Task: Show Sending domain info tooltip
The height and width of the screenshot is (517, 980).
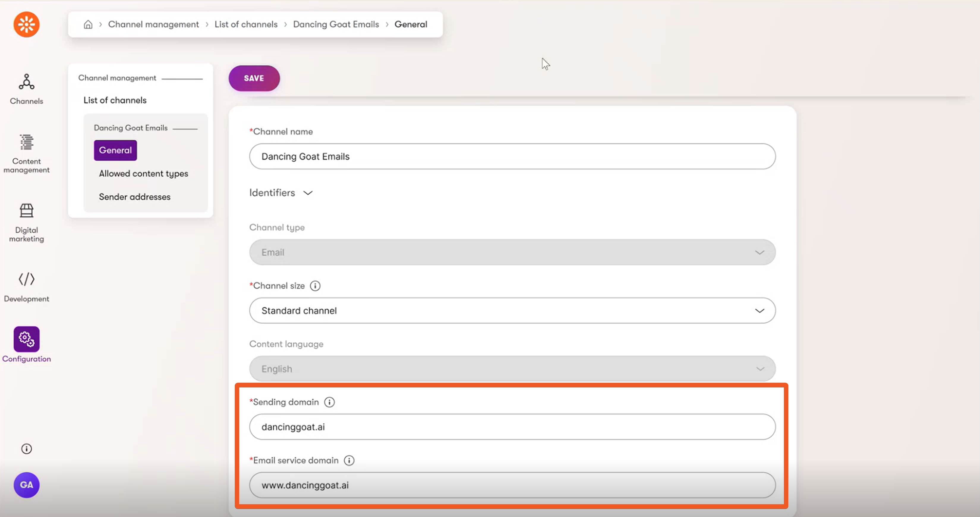Action: [x=329, y=402]
